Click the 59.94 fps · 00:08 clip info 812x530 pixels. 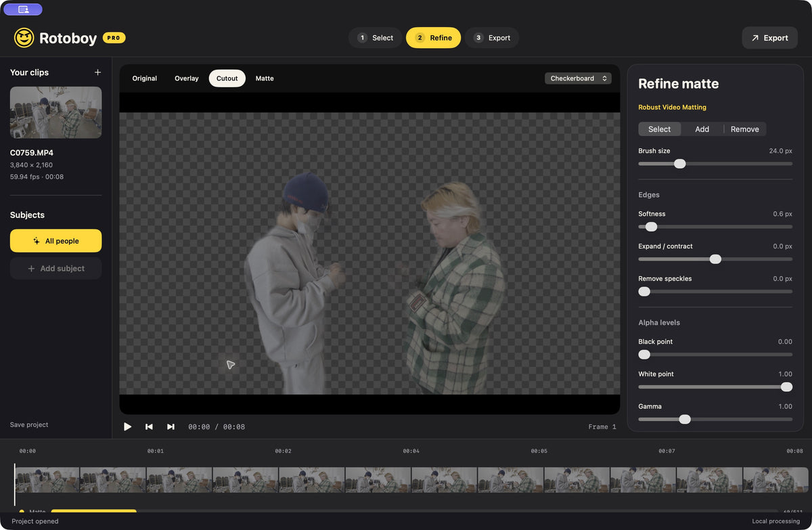[37, 177]
